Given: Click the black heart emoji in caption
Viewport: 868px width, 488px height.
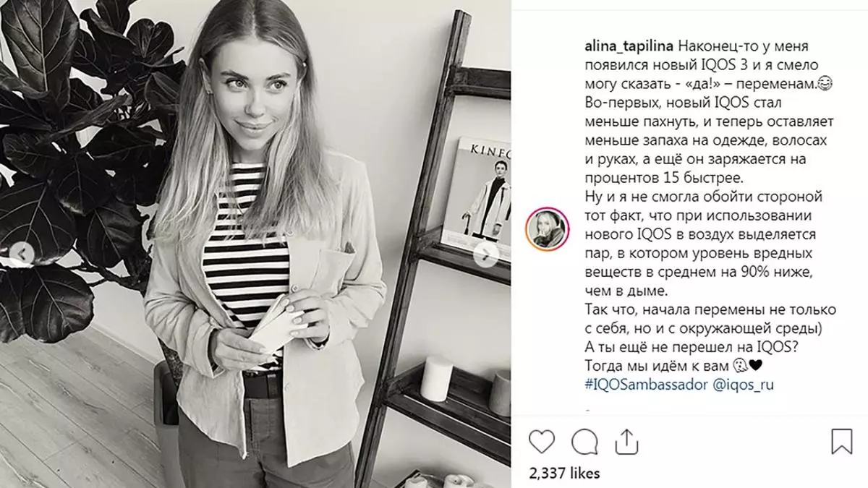Looking at the screenshot, I should click(751, 366).
